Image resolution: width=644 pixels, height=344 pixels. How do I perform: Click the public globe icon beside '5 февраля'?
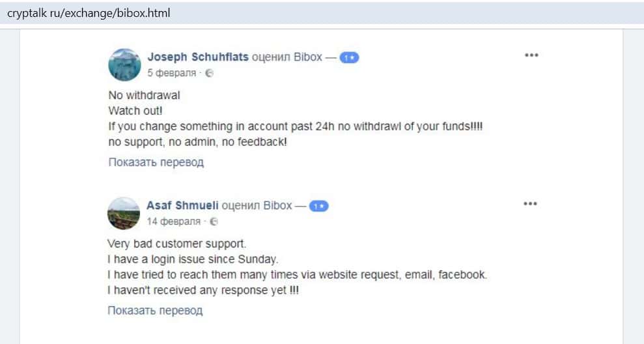pos(210,74)
